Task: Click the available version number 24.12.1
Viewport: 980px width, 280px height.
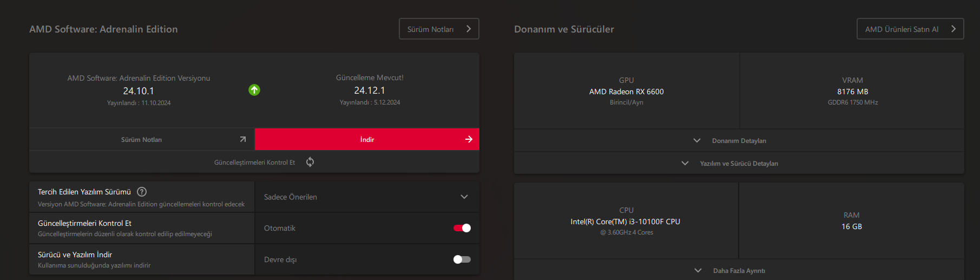Action: pos(370,90)
